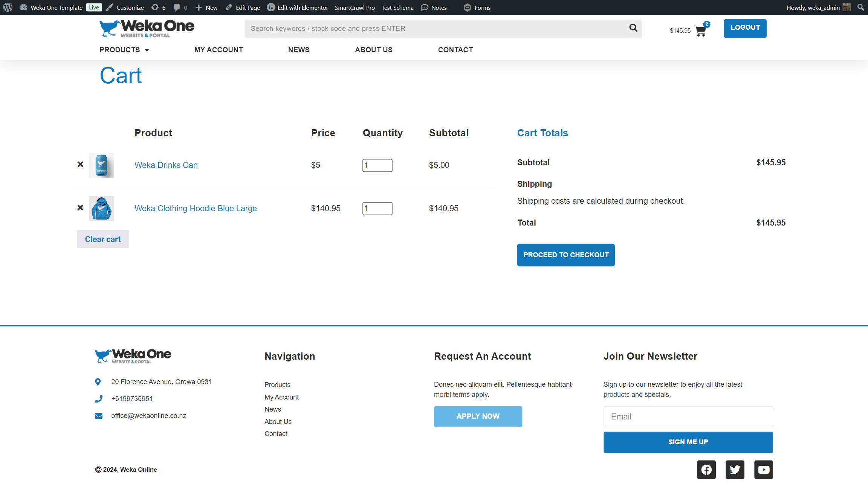Viewport: 868px width, 488px height.
Task: Remove Weka Clothing Hoodie from cart
Action: [x=80, y=207]
